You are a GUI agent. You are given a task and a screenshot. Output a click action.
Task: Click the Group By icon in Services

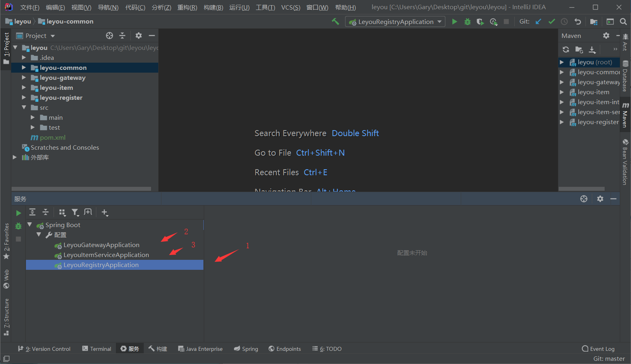[62, 212]
